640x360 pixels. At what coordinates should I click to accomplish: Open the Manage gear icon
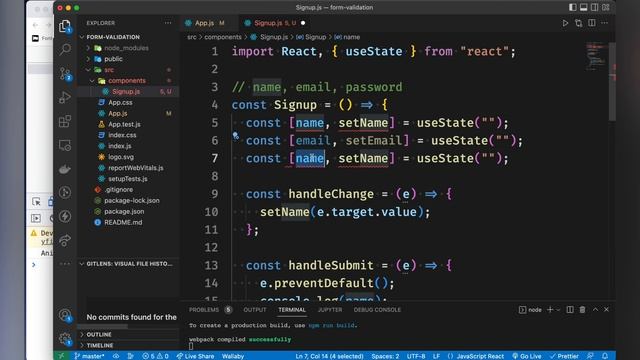pyautogui.click(x=64, y=338)
